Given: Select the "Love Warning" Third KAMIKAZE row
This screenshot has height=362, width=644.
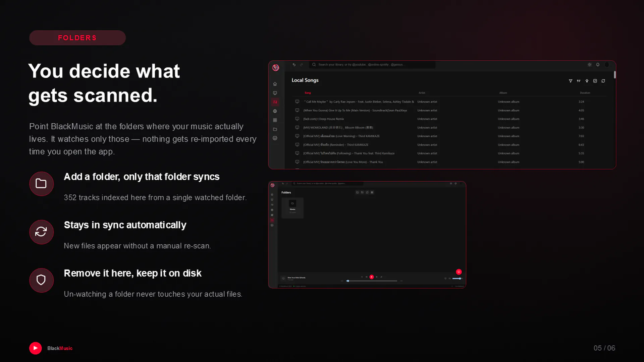Looking at the screenshot, I should (x=449, y=136).
